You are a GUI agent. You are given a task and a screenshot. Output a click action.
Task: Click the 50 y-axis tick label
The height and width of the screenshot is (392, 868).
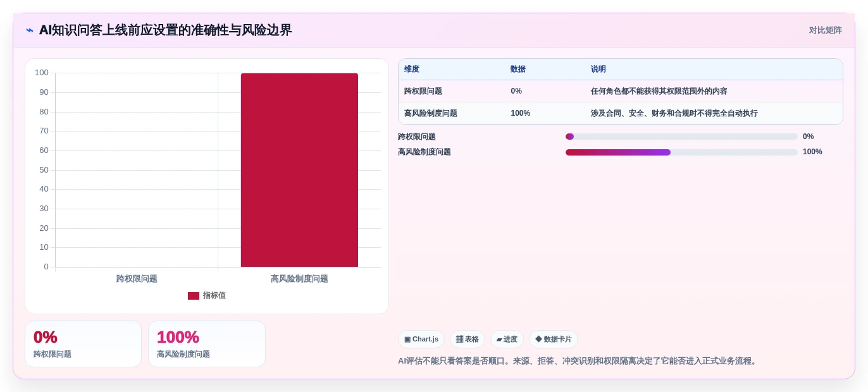tap(44, 170)
